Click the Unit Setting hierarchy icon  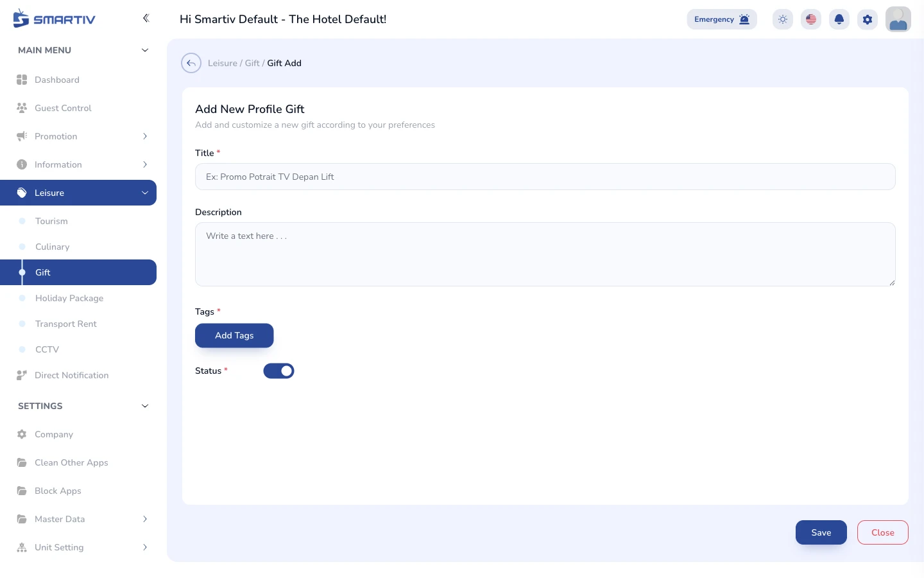click(x=22, y=547)
